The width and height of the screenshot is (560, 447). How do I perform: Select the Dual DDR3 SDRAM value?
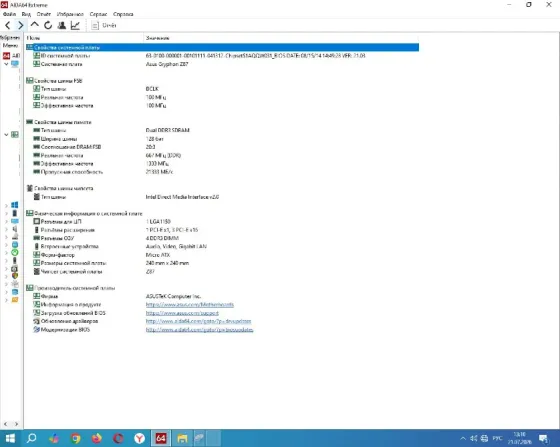[168, 130]
